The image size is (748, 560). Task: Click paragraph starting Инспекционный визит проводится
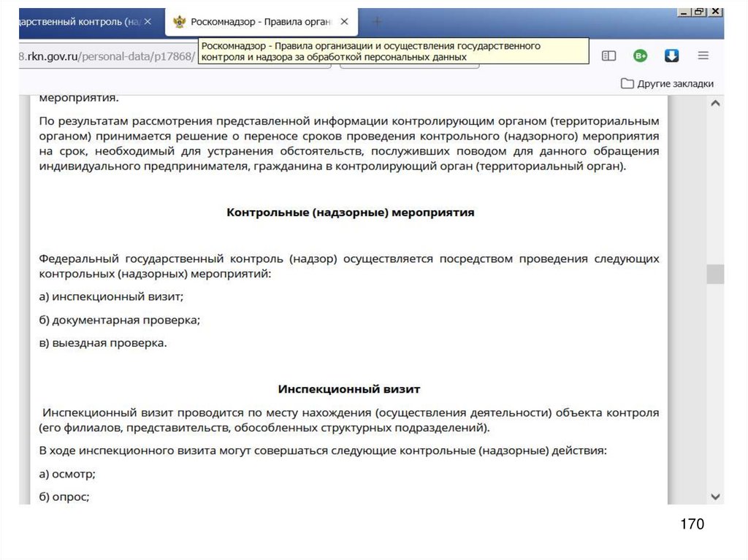click(349, 420)
